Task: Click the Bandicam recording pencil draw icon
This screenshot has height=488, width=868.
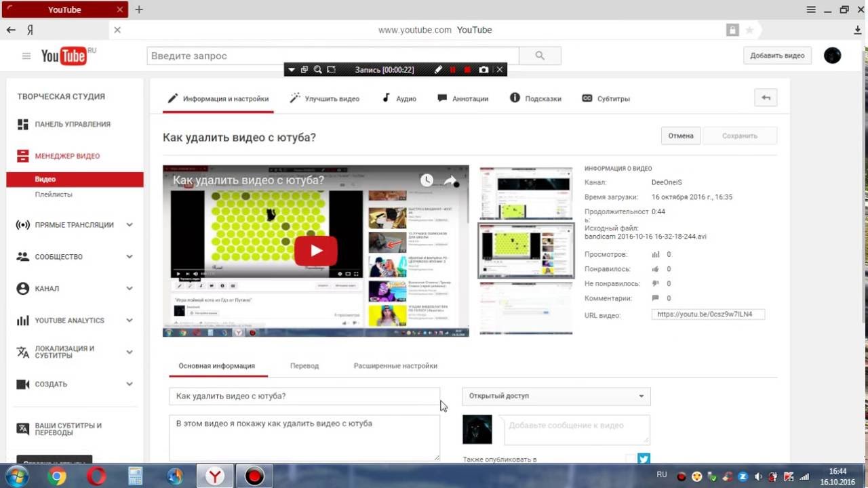Action: pos(438,70)
